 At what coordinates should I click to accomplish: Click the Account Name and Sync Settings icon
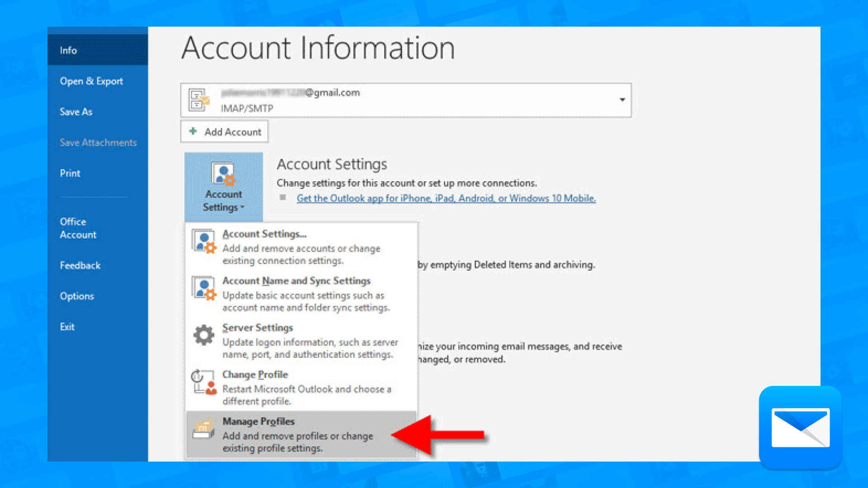click(204, 288)
